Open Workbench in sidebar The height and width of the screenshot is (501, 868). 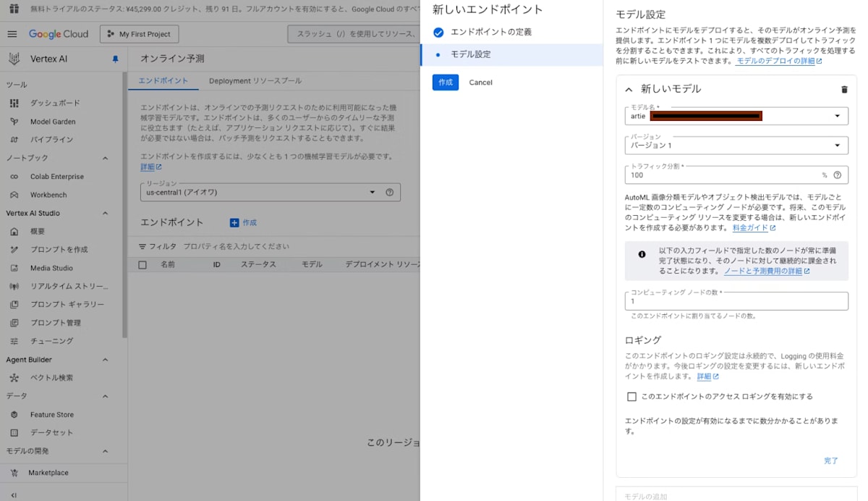(48, 195)
